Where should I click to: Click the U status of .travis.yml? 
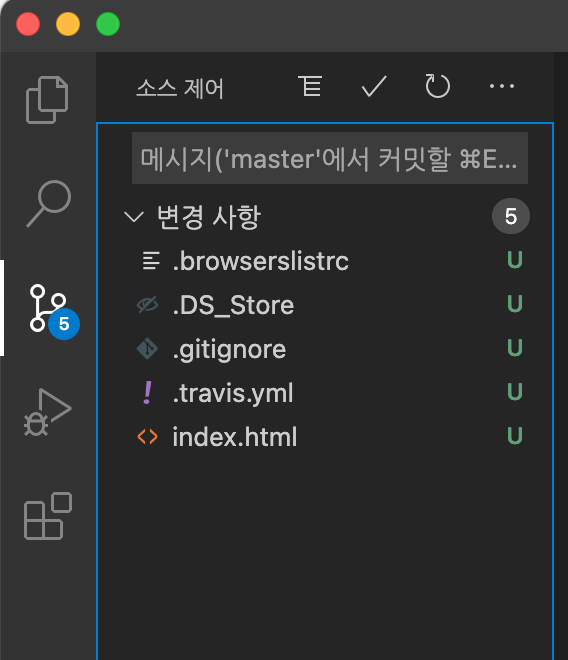click(x=515, y=391)
